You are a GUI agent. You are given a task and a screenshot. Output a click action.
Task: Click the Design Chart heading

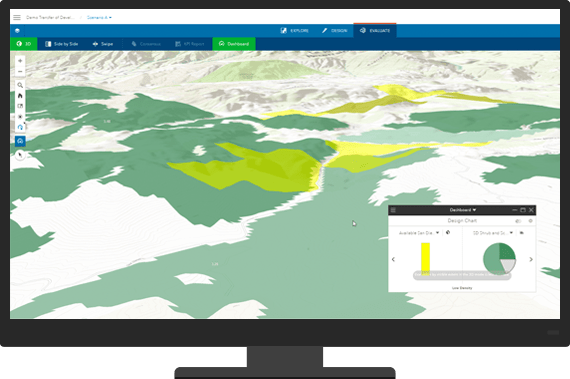(x=462, y=221)
